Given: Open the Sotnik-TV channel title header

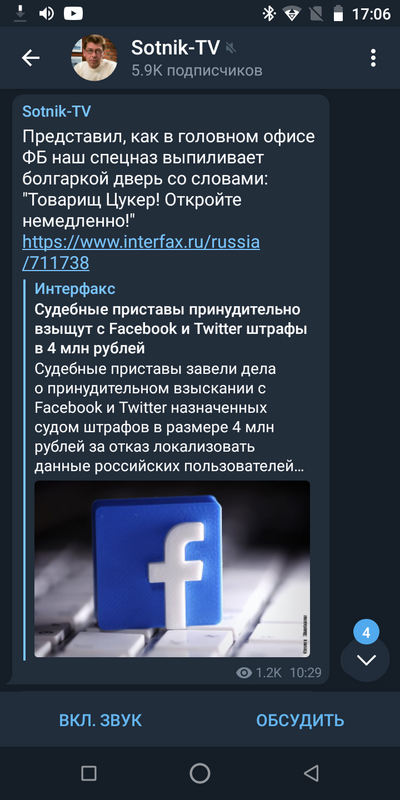Looking at the screenshot, I should coord(176,48).
